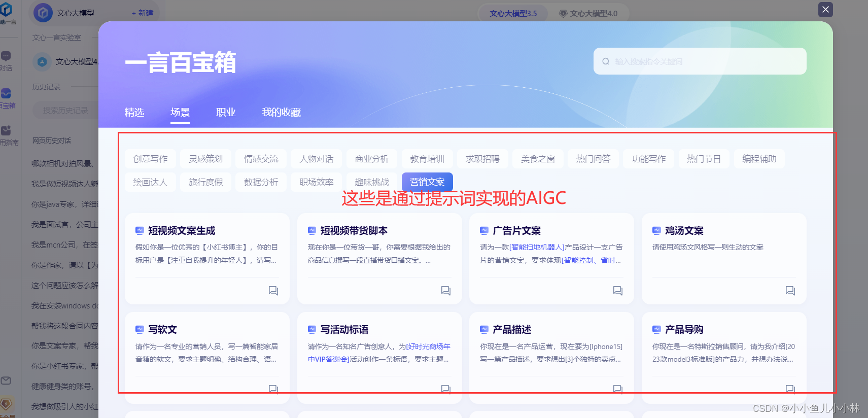Select the 数据分析 category tag
868x418 pixels.
[261, 182]
